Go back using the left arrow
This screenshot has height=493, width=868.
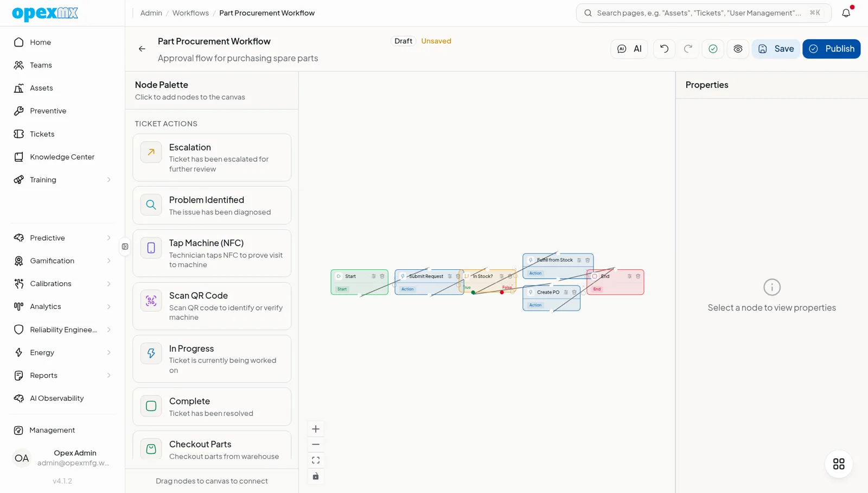pyautogui.click(x=142, y=49)
